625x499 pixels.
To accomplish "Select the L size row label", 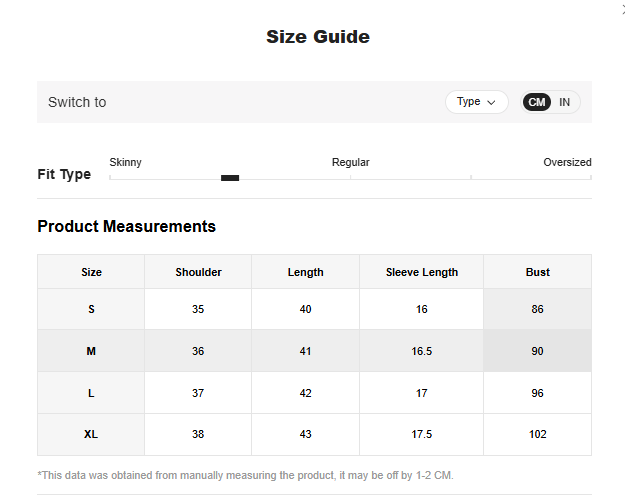I will pos(91,393).
